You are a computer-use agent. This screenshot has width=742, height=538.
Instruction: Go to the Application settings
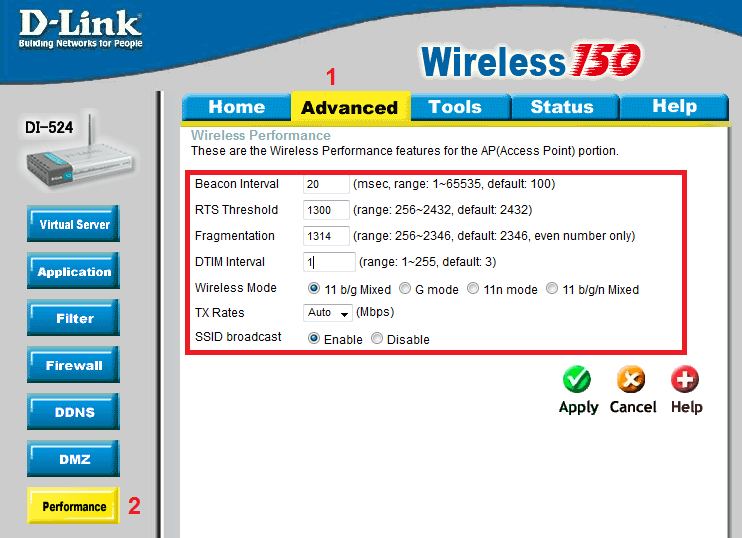click(x=73, y=271)
